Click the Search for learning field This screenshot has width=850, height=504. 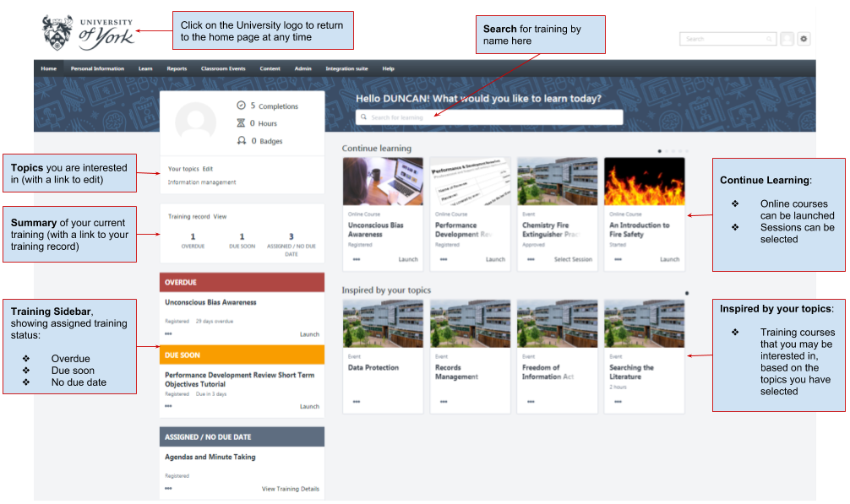pyautogui.click(x=490, y=117)
